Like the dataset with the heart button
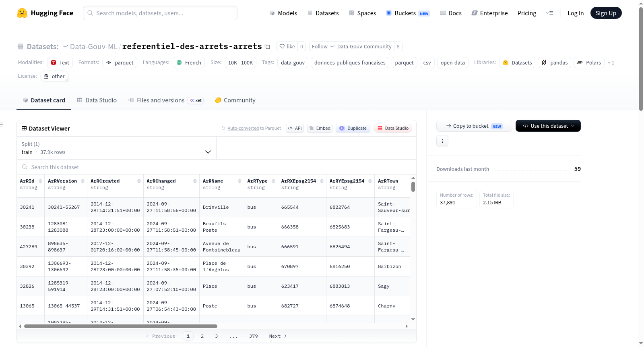 pos(287,46)
